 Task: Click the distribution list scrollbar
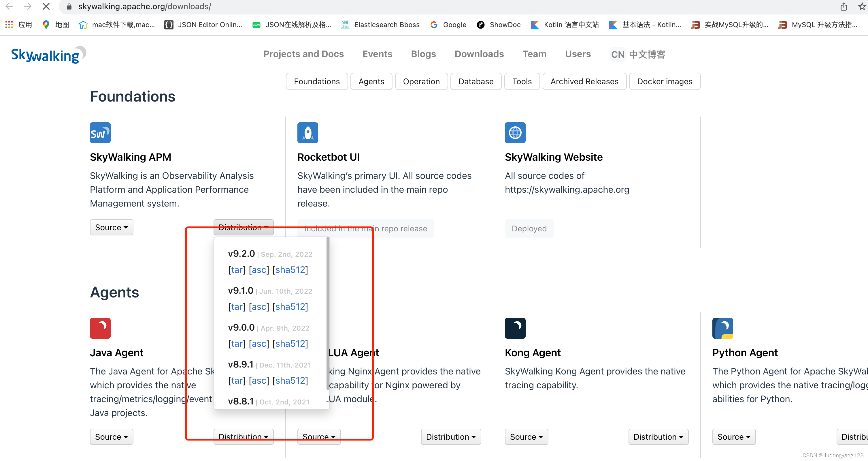click(328, 314)
